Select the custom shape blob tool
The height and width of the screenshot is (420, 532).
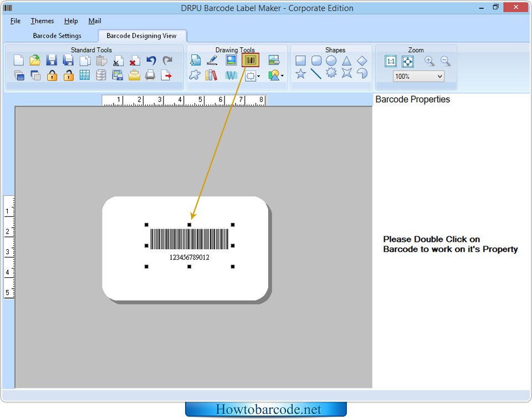point(195,75)
